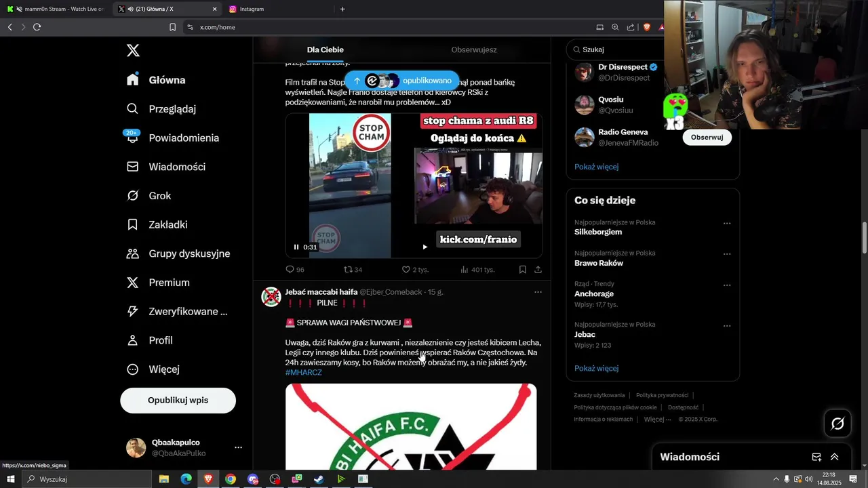Open account menu dots next to Qbaakapulco

pyautogui.click(x=238, y=448)
